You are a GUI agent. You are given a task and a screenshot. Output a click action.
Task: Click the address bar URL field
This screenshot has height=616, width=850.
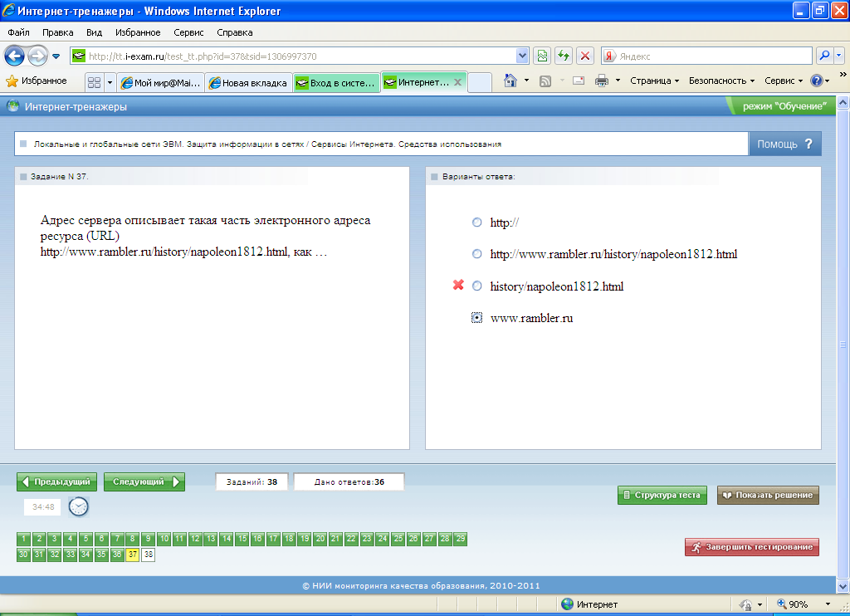point(293,56)
